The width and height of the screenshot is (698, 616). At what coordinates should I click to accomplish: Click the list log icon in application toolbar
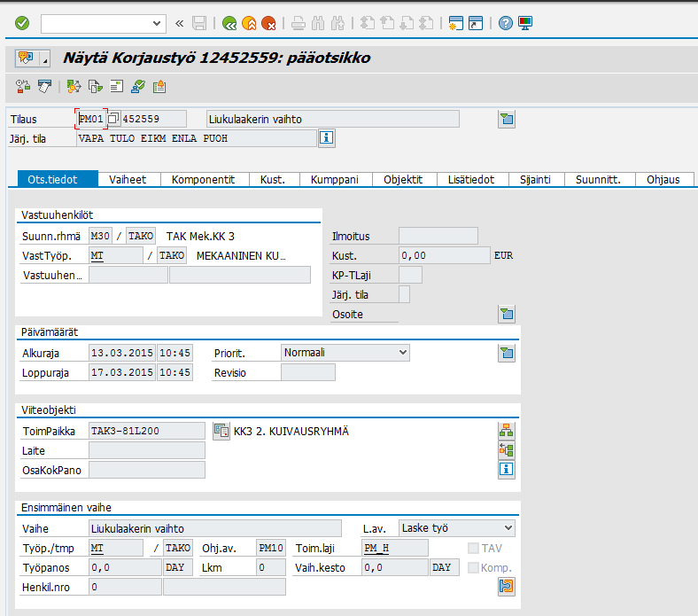(117, 86)
